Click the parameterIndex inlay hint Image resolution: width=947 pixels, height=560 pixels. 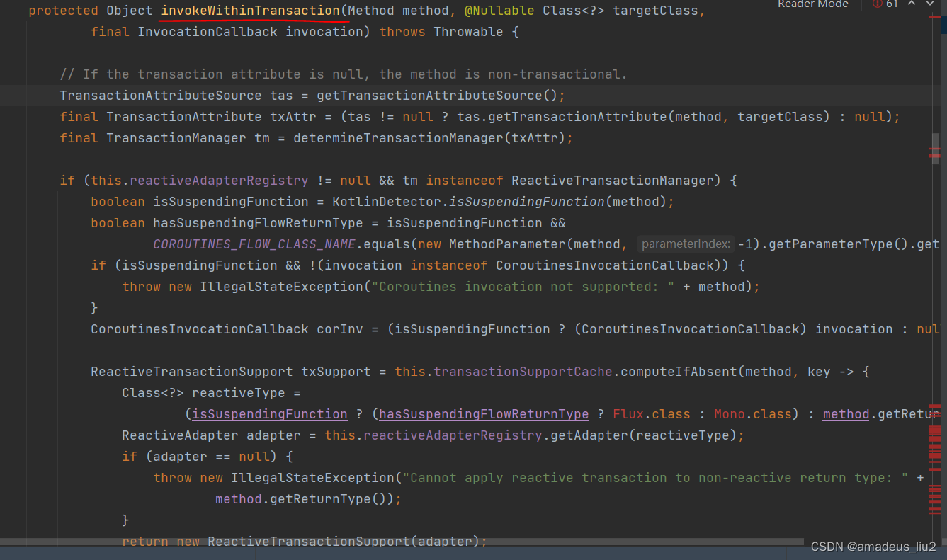click(x=685, y=244)
